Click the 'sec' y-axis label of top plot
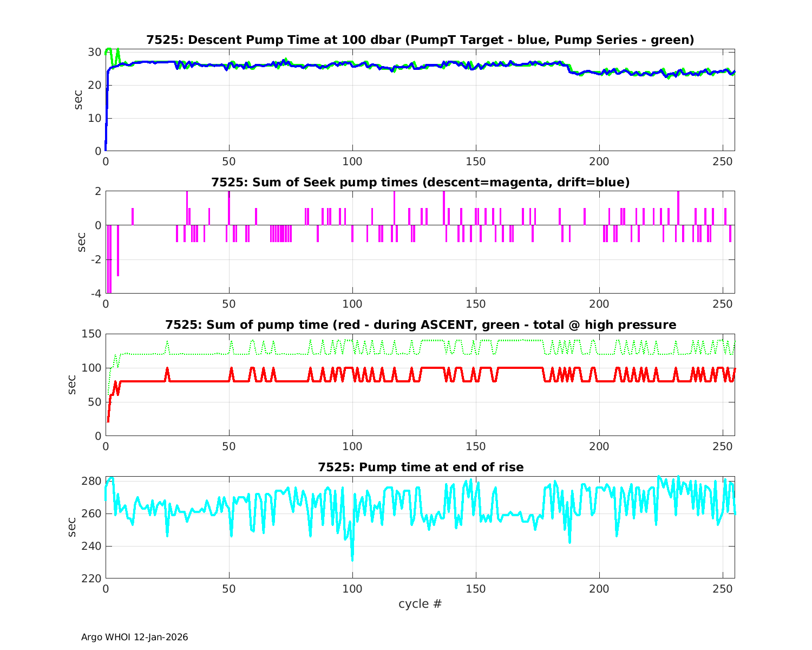This screenshot has height=650, width=812. click(79, 100)
